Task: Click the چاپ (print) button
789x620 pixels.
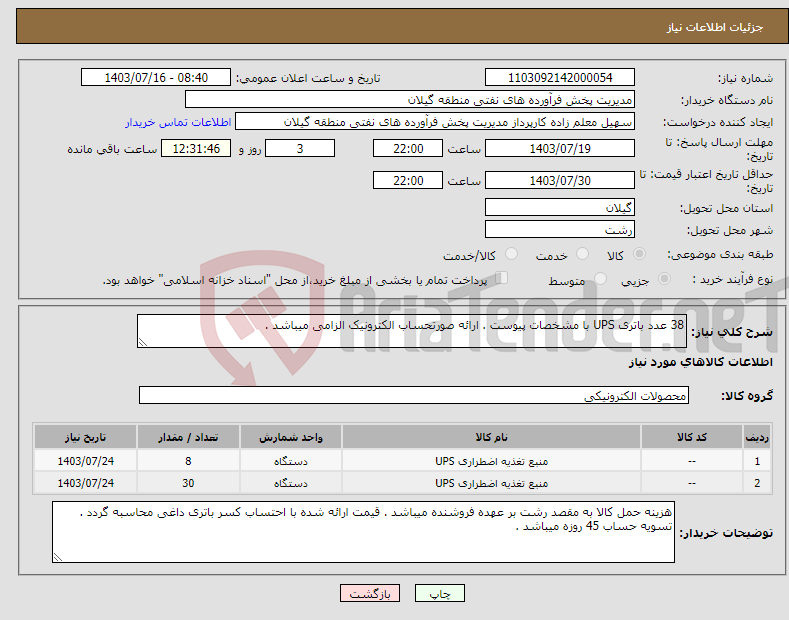Action: pos(439,593)
